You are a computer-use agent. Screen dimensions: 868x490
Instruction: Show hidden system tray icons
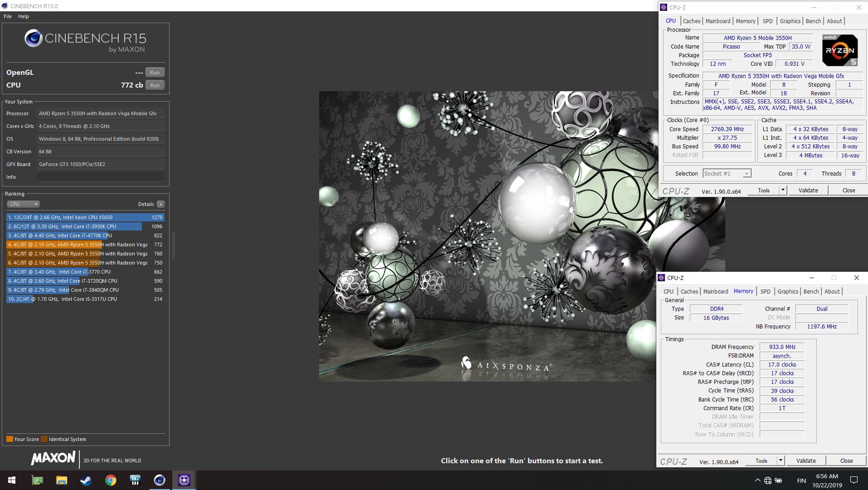[x=757, y=480]
